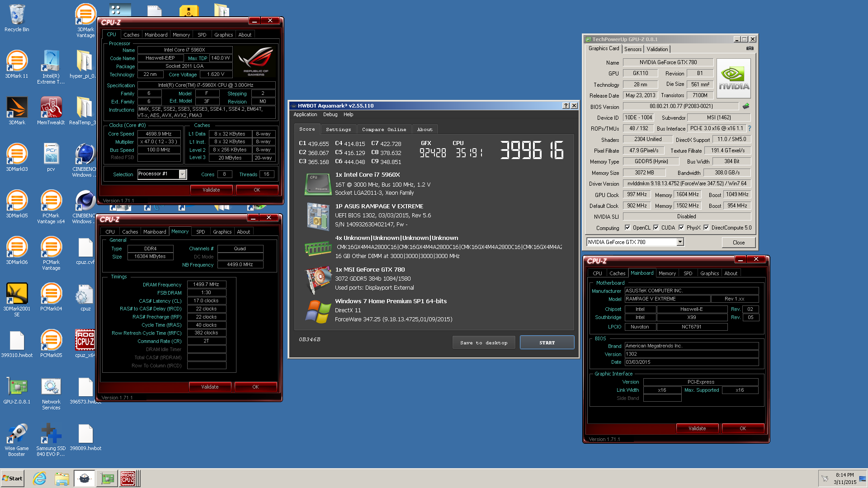Toggle the PhysX checkbox in GPU-Z
Screen dimensions: 868x488
click(681, 228)
